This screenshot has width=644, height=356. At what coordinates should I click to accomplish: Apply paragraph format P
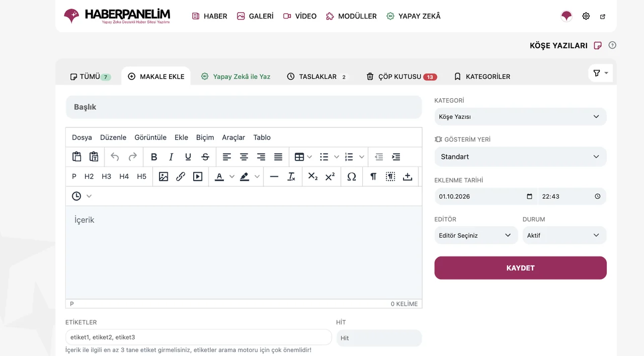point(74,176)
